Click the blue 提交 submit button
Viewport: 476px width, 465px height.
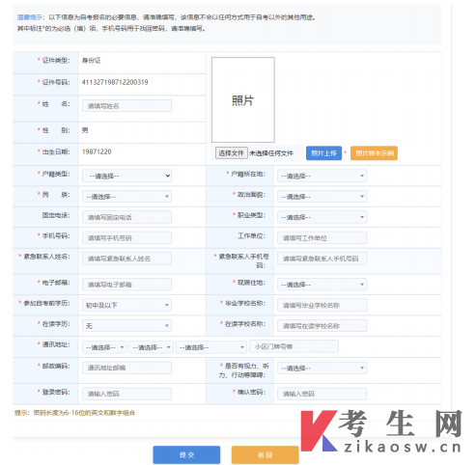click(x=186, y=454)
